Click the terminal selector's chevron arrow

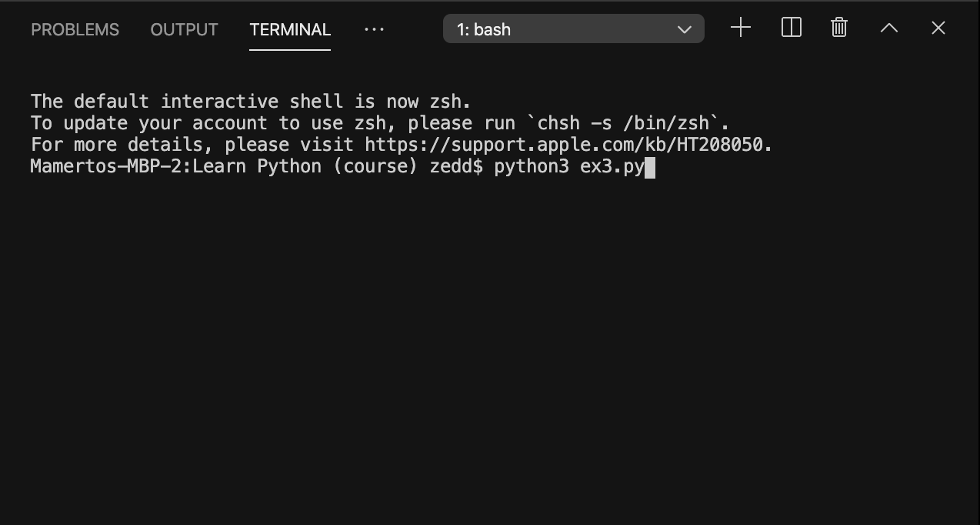(684, 29)
